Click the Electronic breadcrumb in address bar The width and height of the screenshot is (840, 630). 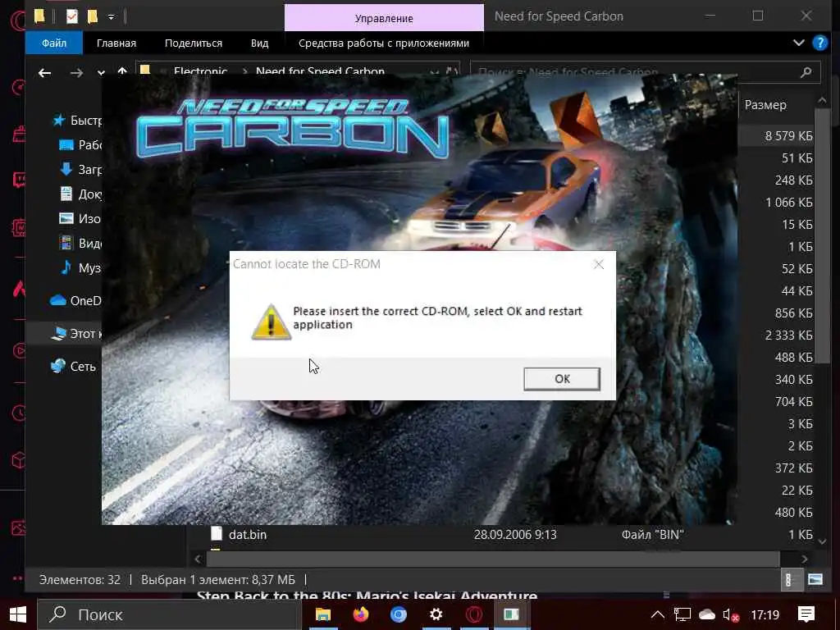200,72
